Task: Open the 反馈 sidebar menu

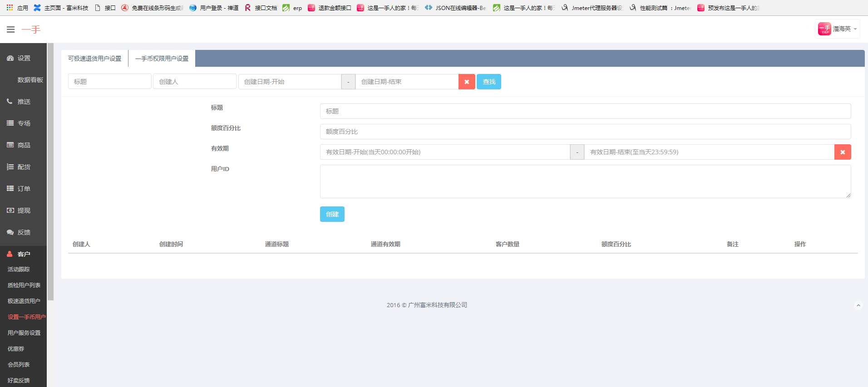Action: 23,232
